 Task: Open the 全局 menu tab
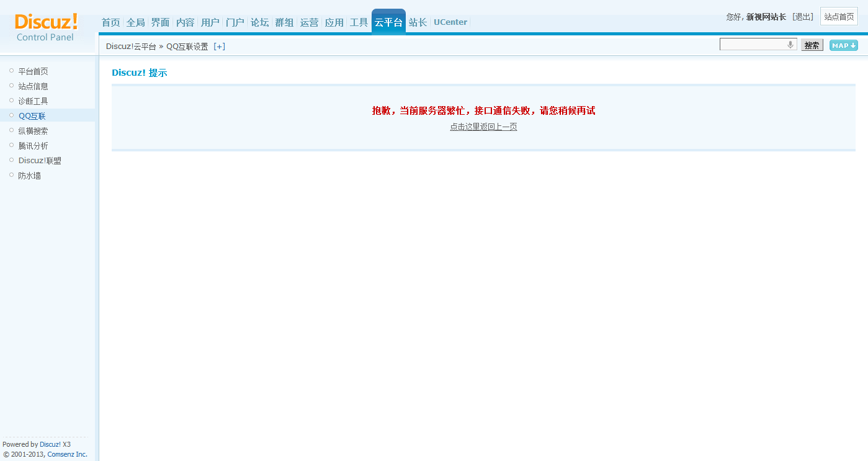(x=136, y=22)
